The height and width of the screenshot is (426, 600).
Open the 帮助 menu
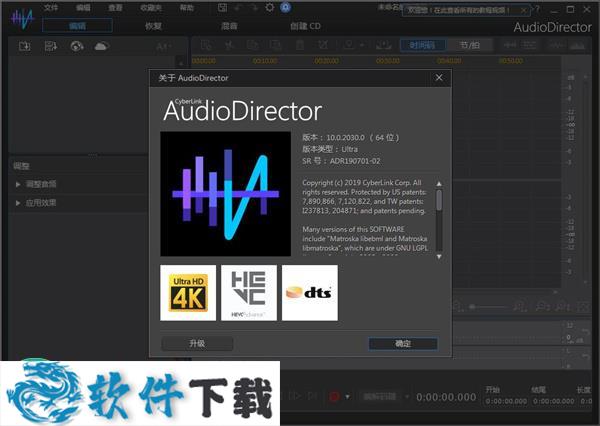click(187, 7)
